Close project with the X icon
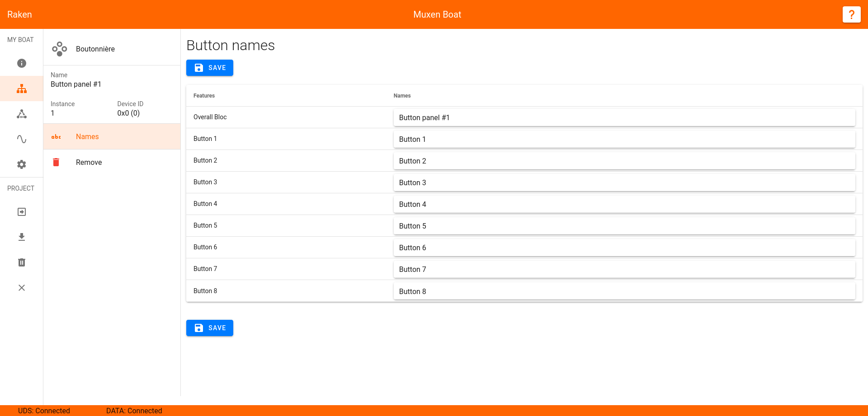 (22, 288)
